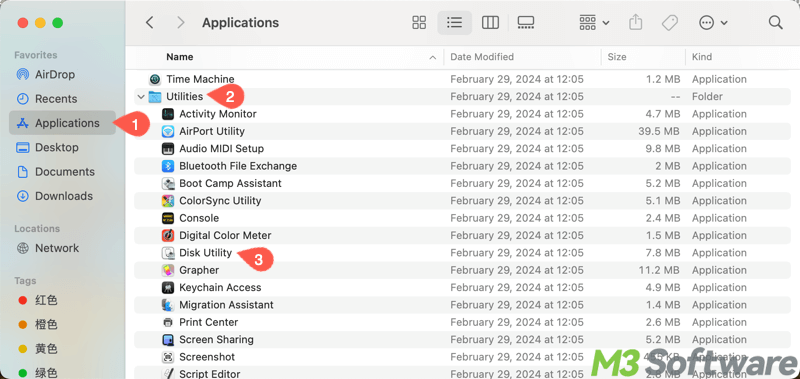Viewport: 800px width, 379px height.
Task: Switch to list view
Action: tap(454, 22)
